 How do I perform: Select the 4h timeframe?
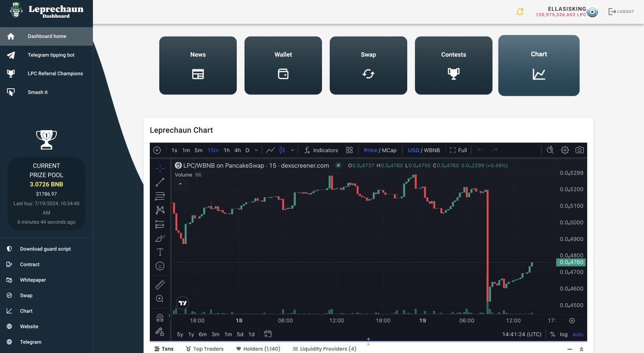pyautogui.click(x=238, y=150)
